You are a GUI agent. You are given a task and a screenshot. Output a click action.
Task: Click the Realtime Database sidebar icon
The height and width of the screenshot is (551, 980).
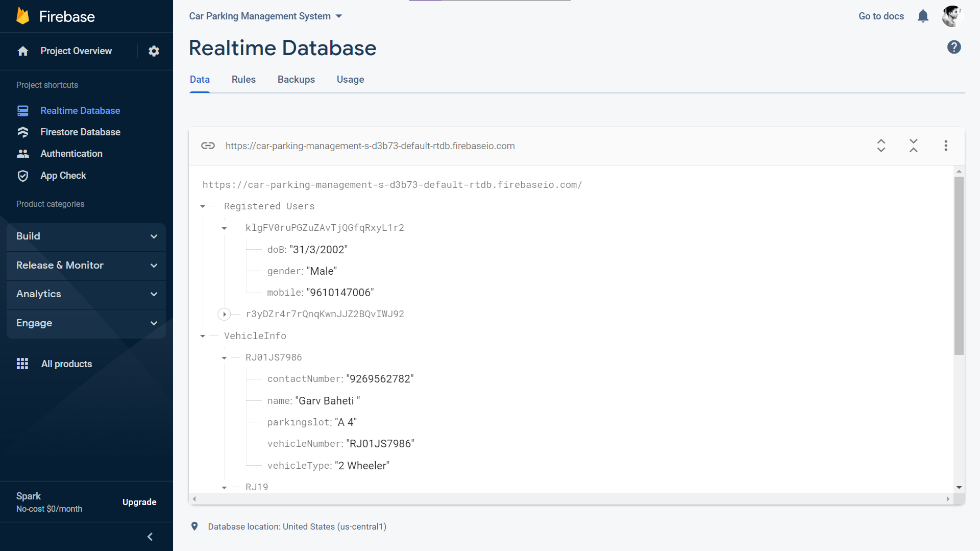click(x=23, y=111)
